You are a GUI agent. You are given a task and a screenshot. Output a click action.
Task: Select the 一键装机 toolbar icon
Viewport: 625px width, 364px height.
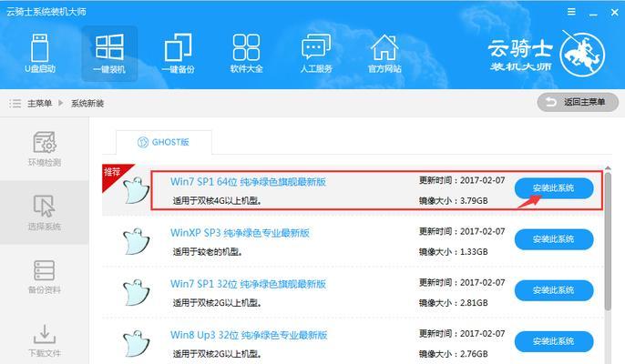pyautogui.click(x=109, y=54)
